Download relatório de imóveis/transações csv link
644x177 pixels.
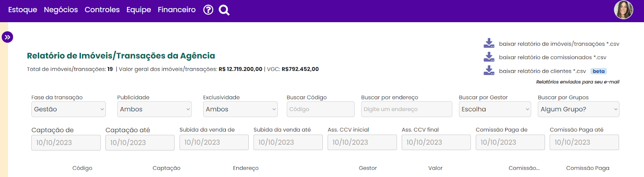[x=559, y=44]
